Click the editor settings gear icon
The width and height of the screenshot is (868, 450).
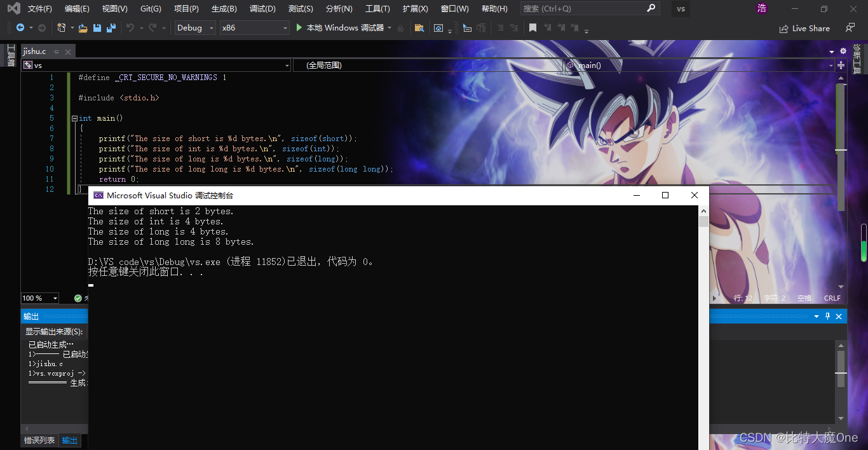click(843, 51)
